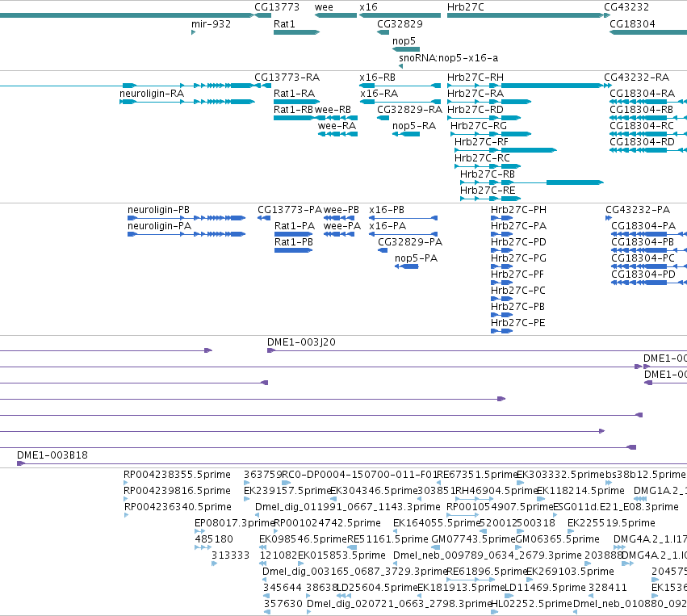Select the x16-RB transcript label
This screenshot has width=687, height=616.
tap(377, 78)
